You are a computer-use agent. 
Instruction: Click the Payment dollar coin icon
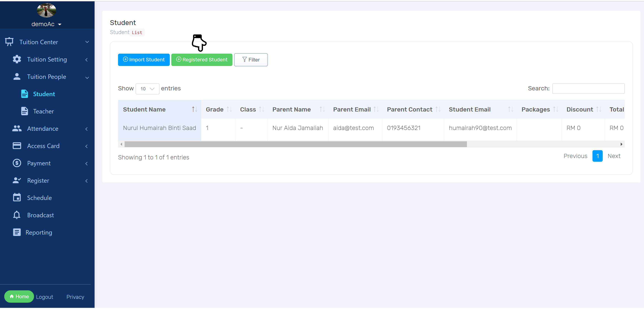[x=17, y=163]
